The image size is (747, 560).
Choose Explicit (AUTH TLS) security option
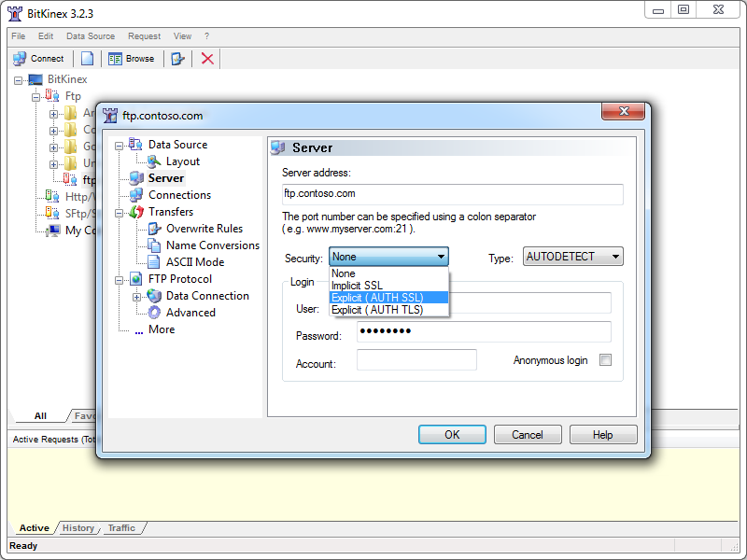click(x=377, y=310)
